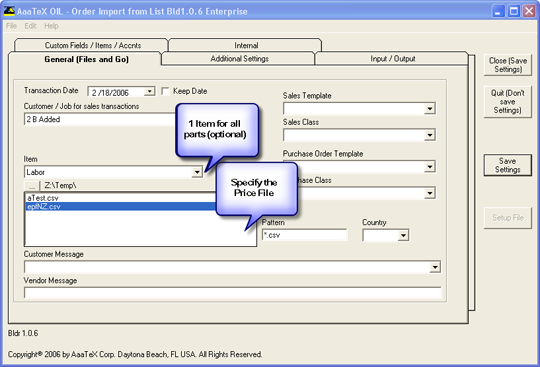The image size is (540, 367).
Task: Expand the Transaction Date picker dropdown
Action: tap(149, 92)
